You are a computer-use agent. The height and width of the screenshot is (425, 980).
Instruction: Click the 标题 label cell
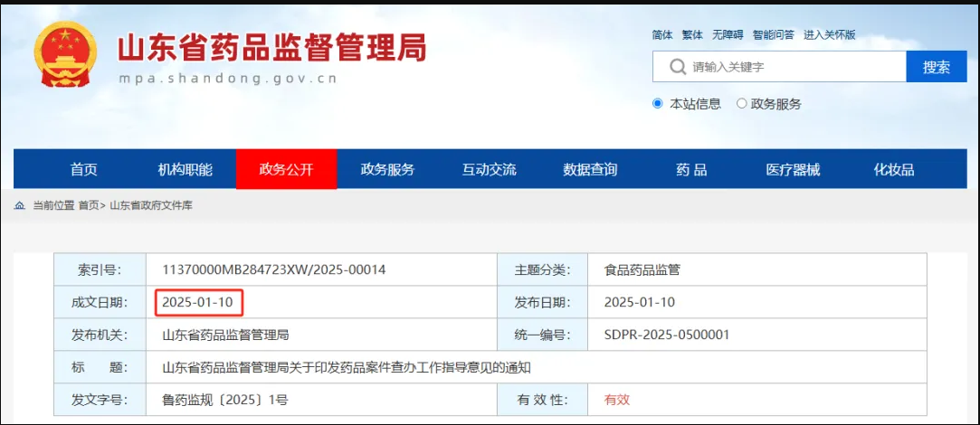point(100,367)
